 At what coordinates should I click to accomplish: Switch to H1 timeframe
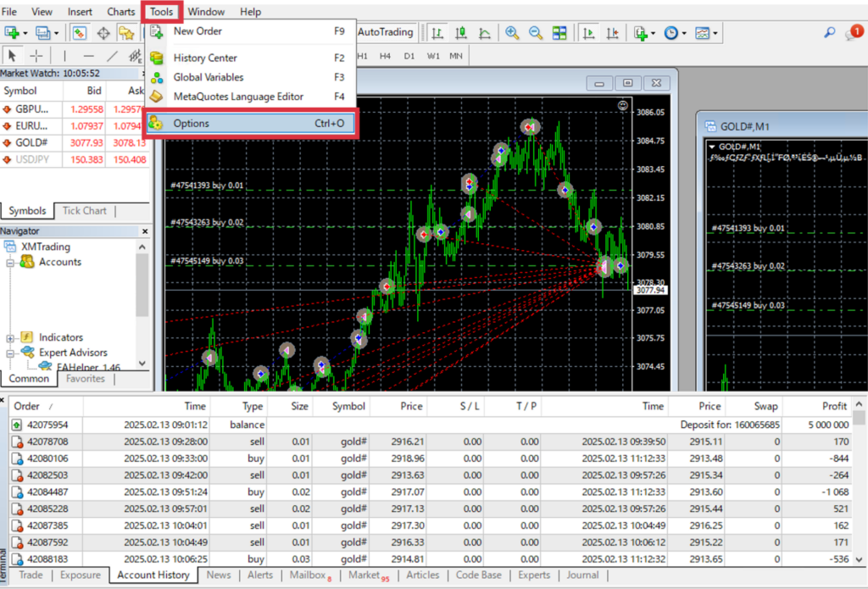click(363, 56)
